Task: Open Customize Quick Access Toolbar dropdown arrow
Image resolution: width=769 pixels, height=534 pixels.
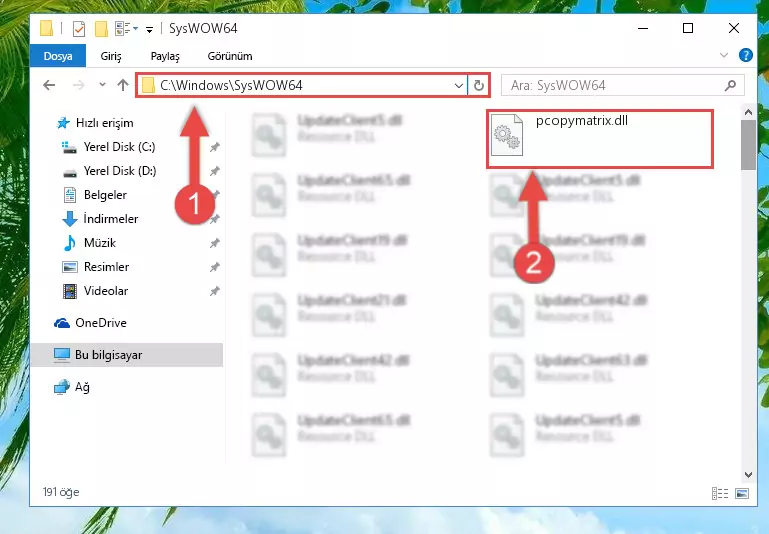Action: click(149, 30)
